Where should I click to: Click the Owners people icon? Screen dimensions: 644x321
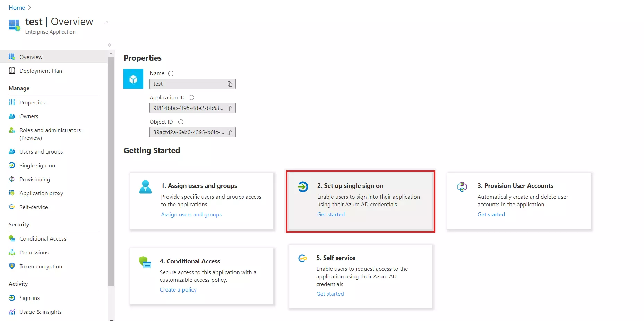(x=12, y=116)
